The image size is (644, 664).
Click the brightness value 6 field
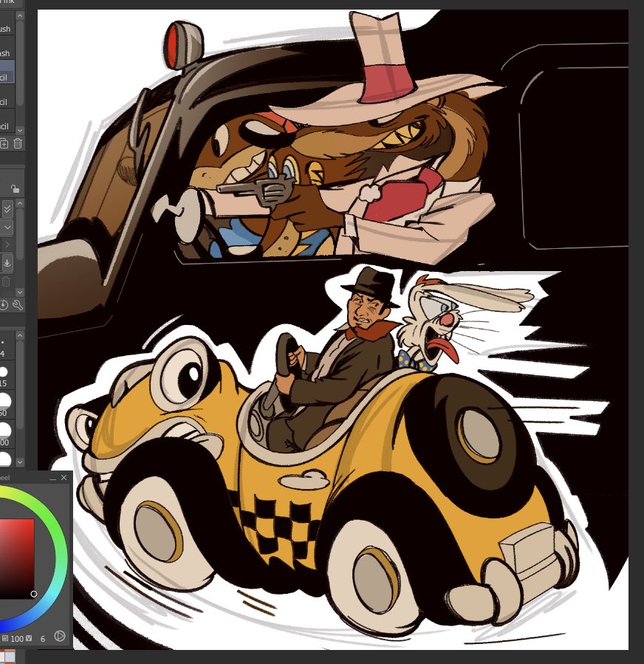pyautogui.click(x=42, y=639)
